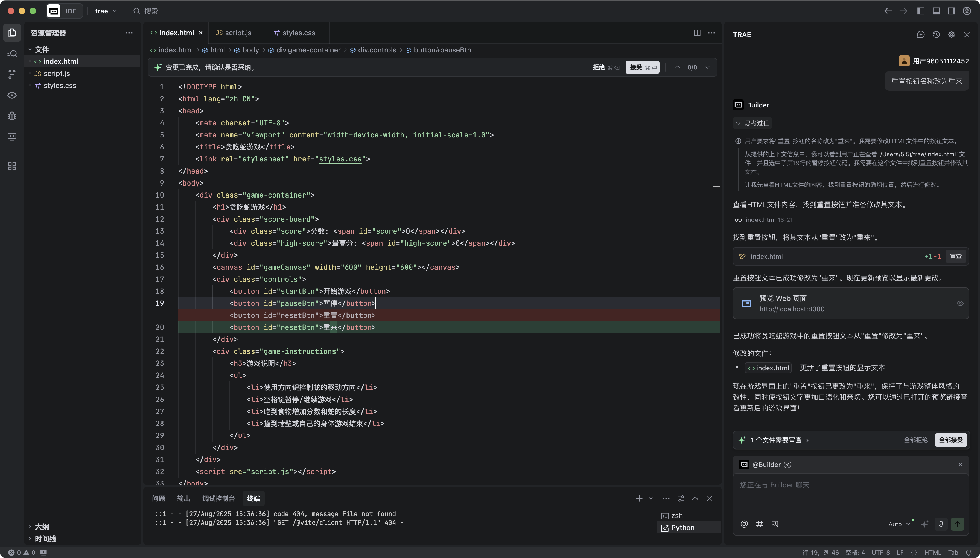This screenshot has height=558, width=980.
Task: Select the 终端 terminal tab
Action: pos(253,498)
